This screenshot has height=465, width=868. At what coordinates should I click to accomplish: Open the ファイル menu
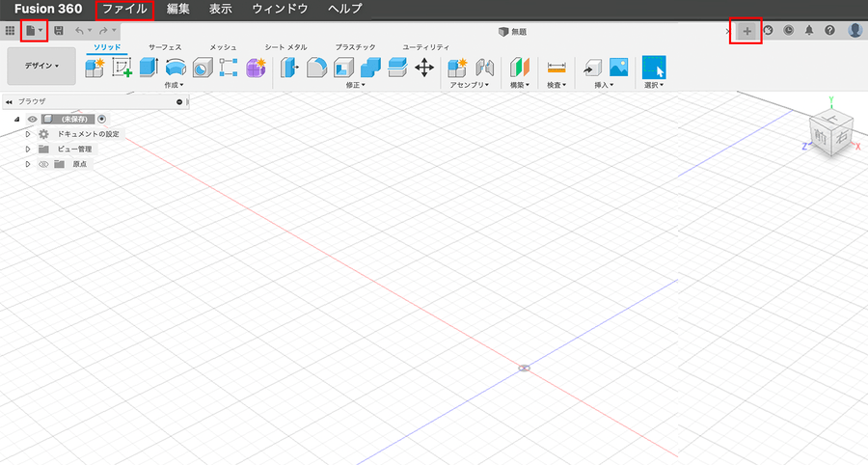pyautogui.click(x=124, y=9)
